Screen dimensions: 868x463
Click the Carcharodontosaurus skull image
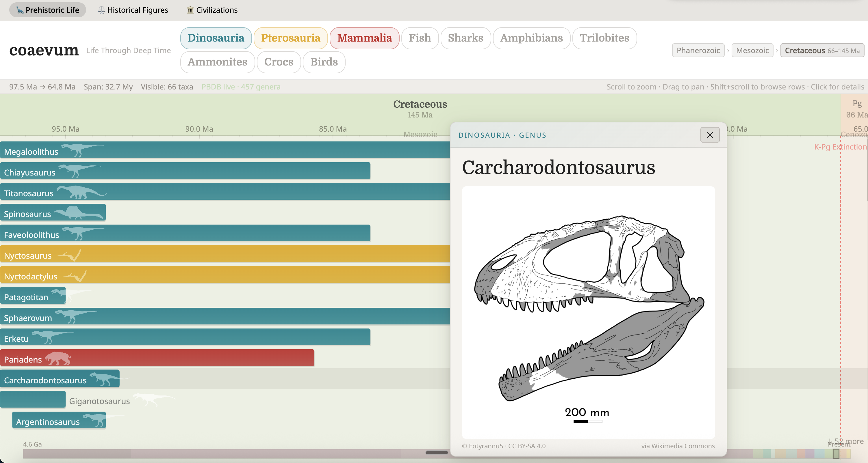pyautogui.click(x=588, y=312)
